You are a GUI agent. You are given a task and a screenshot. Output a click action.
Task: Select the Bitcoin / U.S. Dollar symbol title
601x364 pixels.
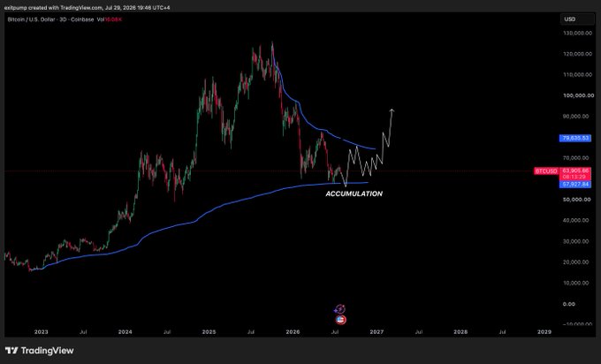[50, 19]
